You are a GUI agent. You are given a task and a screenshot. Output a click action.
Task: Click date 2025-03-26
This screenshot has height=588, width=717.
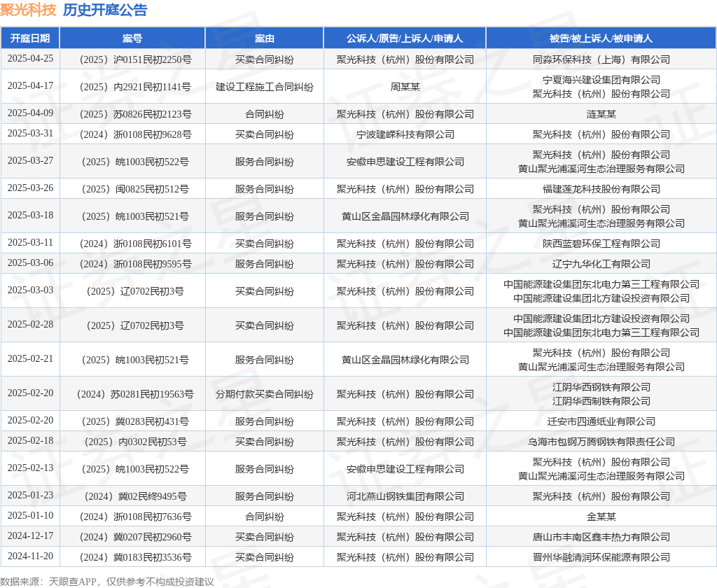coord(30,188)
